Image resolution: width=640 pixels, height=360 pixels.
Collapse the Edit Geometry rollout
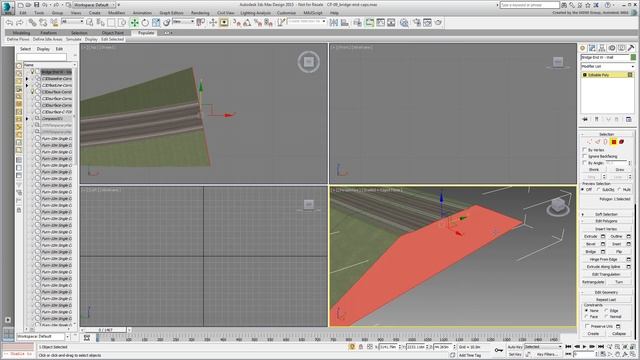[606, 293]
